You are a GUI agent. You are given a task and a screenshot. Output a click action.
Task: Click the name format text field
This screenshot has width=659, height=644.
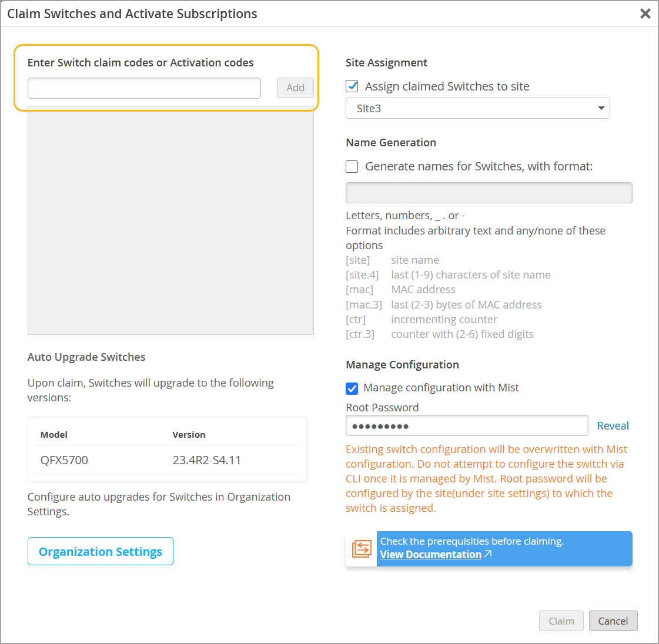(489, 193)
